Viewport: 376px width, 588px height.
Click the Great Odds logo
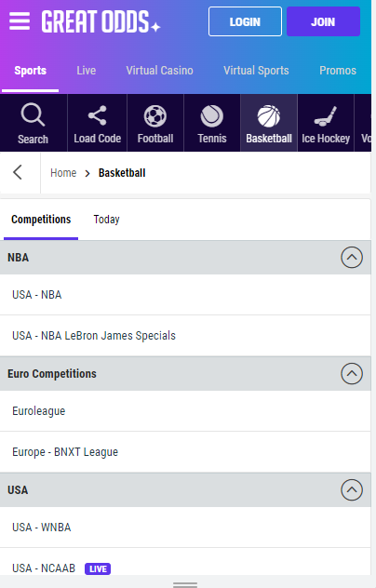tap(101, 21)
